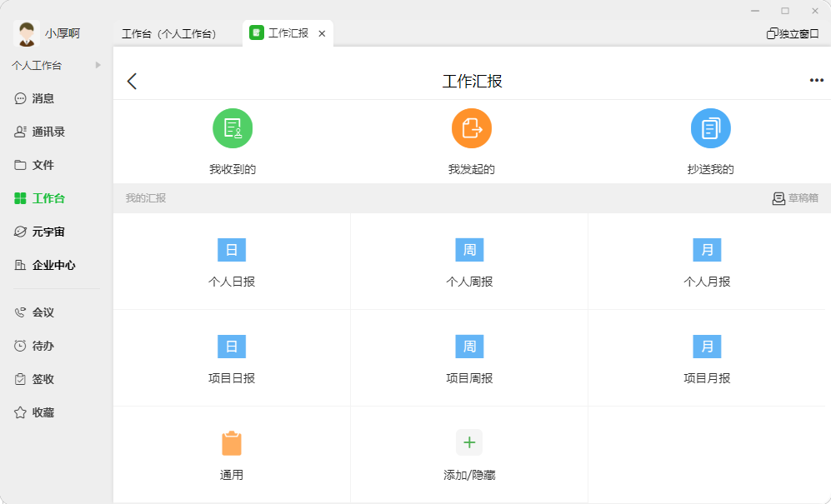The image size is (831, 504).
Task: Create a 个人月报 personal monthly report
Action: point(707,262)
